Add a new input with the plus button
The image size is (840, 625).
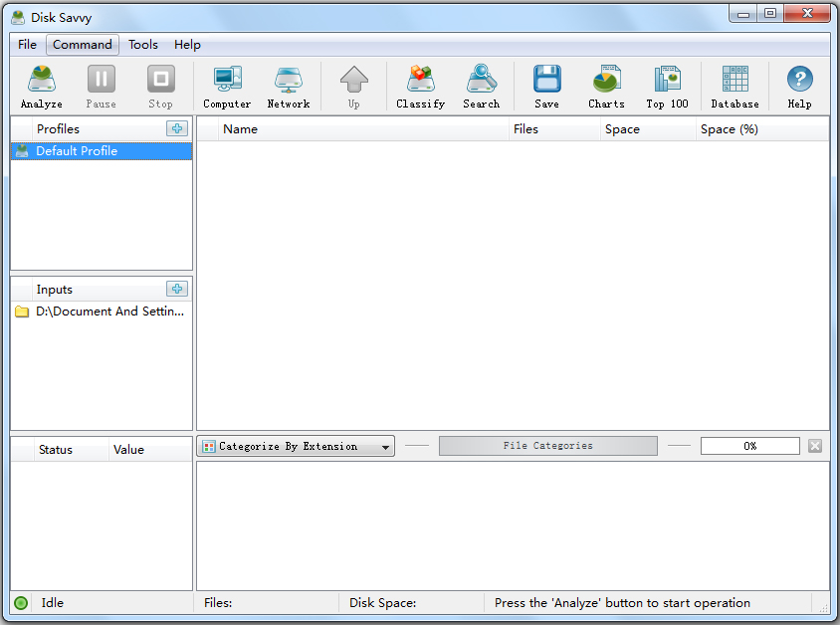coord(177,289)
